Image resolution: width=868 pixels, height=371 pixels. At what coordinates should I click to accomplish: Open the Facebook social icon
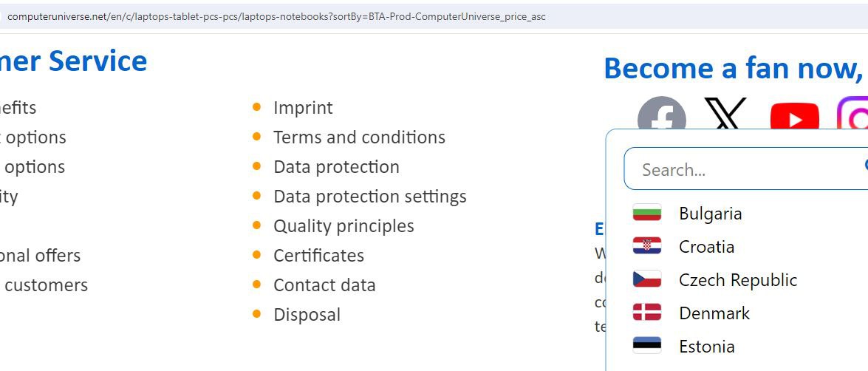point(661,115)
